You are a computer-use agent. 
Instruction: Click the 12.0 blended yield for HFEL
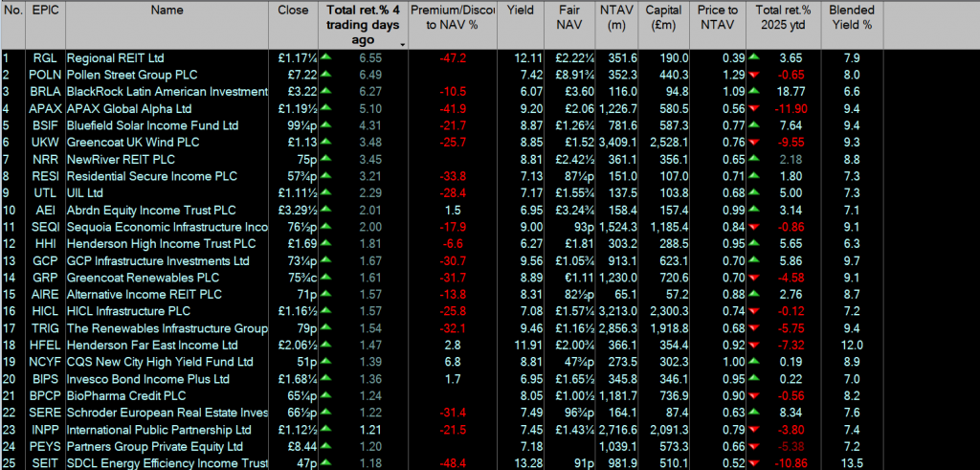[851, 345]
